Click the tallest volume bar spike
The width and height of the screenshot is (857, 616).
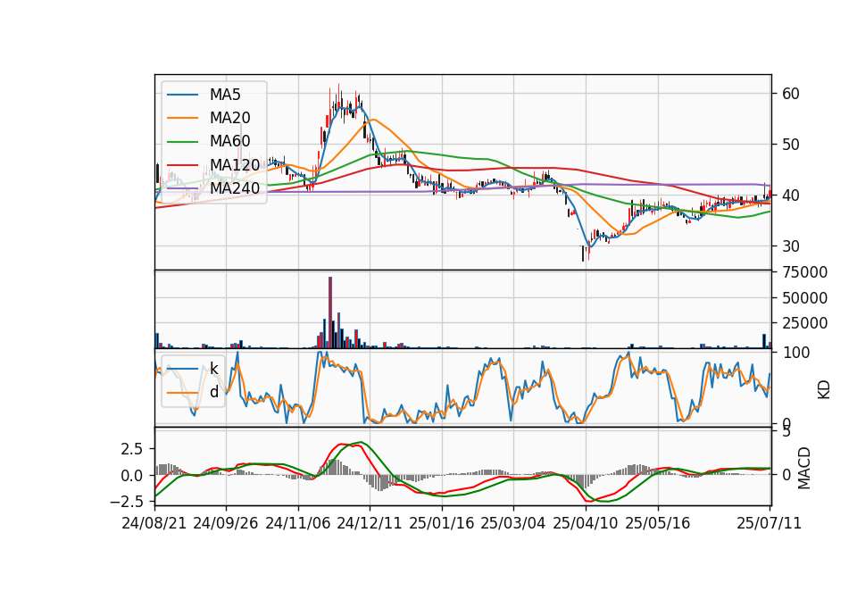click(330, 312)
